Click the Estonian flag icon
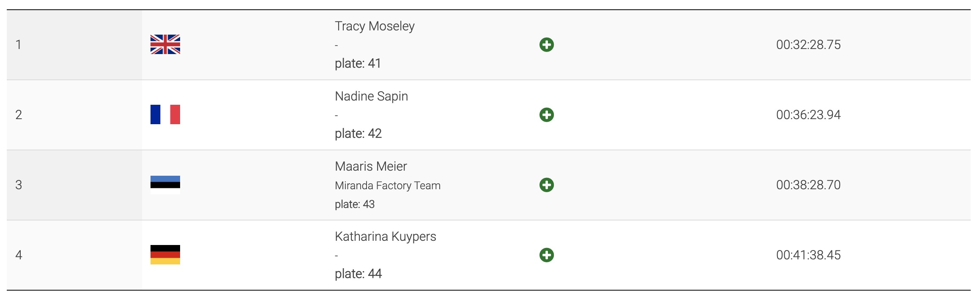The image size is (980, 294). [x=165, y=185]
